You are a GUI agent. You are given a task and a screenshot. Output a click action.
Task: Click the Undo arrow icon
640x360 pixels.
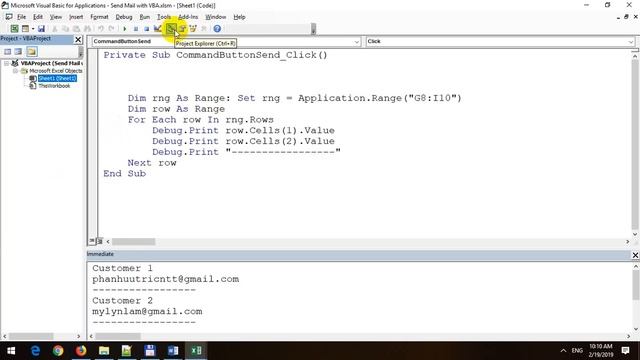tap(100, 29)
